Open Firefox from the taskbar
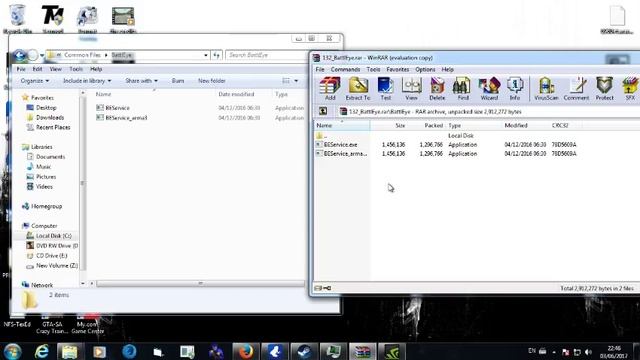Image resolution: width=640 pixels, height=360 pixels. click(245, 351)
